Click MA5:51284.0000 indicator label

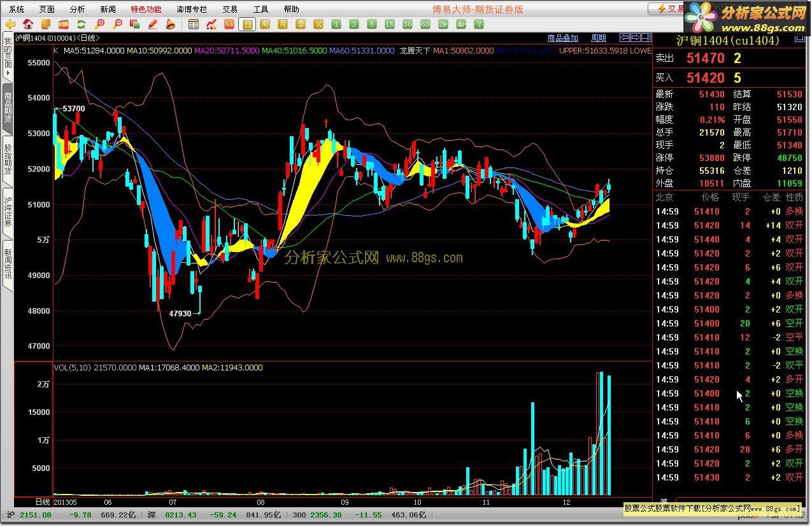point(94,50)
